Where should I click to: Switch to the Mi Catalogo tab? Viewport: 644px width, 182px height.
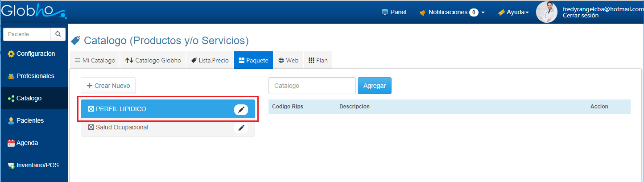[95, 61]
